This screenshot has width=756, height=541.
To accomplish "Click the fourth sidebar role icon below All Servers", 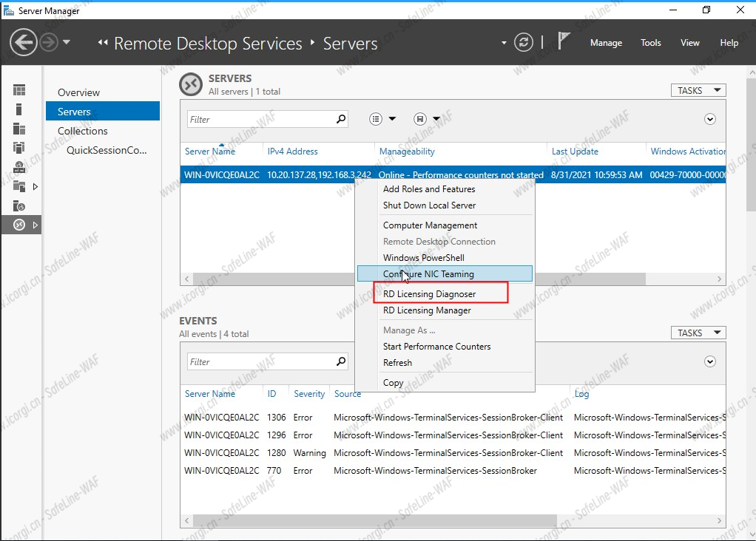I will click(19, 148).
